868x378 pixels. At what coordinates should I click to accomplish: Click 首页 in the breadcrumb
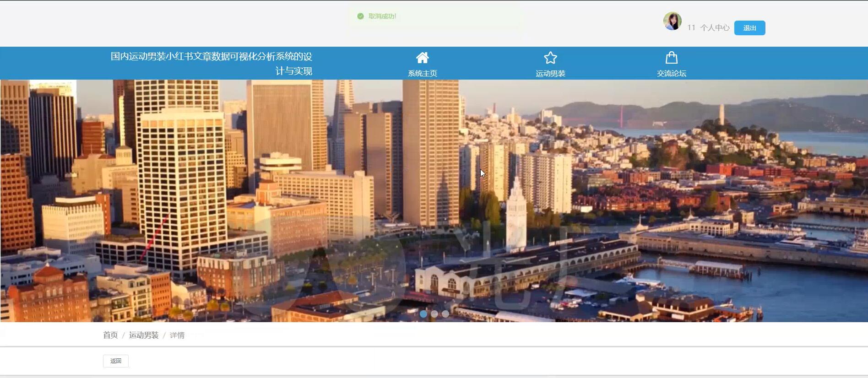110,335
